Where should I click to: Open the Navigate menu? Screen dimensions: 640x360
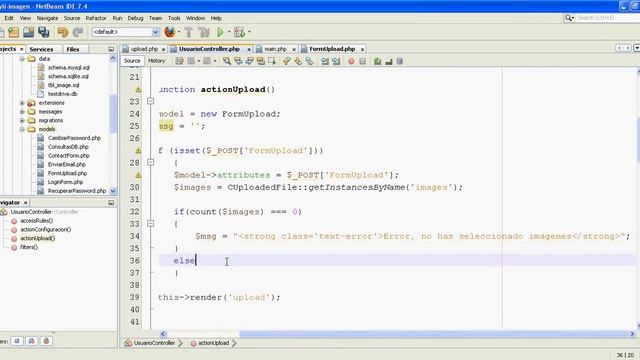pyautogui.click(x=47, y=18)
